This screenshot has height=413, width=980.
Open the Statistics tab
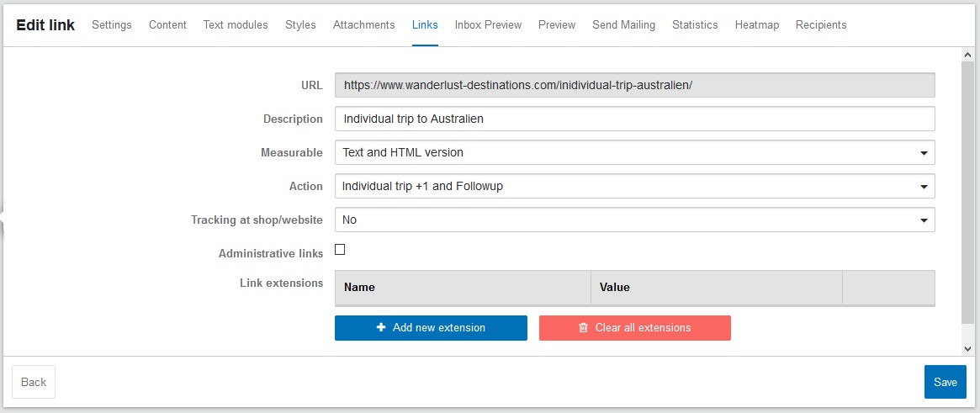pyautogui.click(x=695, y=25)
